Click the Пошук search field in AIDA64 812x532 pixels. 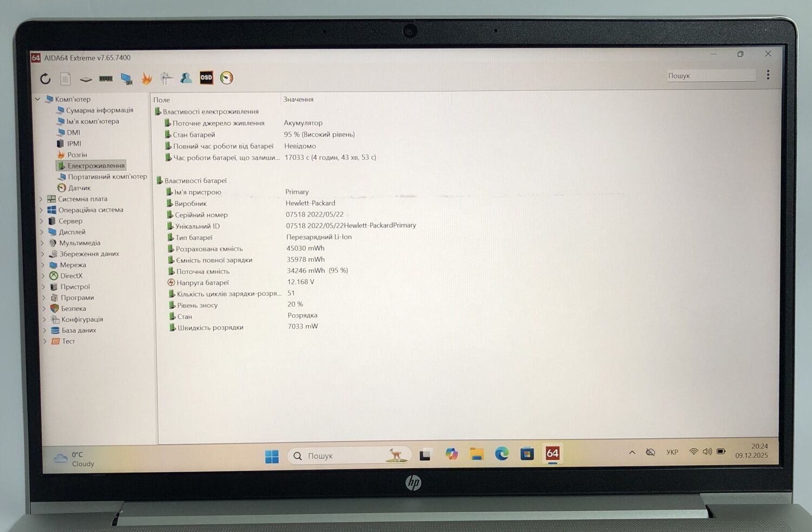click(710, 76)
